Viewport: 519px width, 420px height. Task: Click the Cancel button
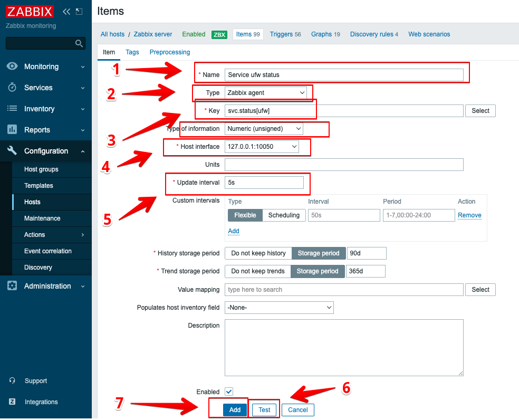coord(297,410)
